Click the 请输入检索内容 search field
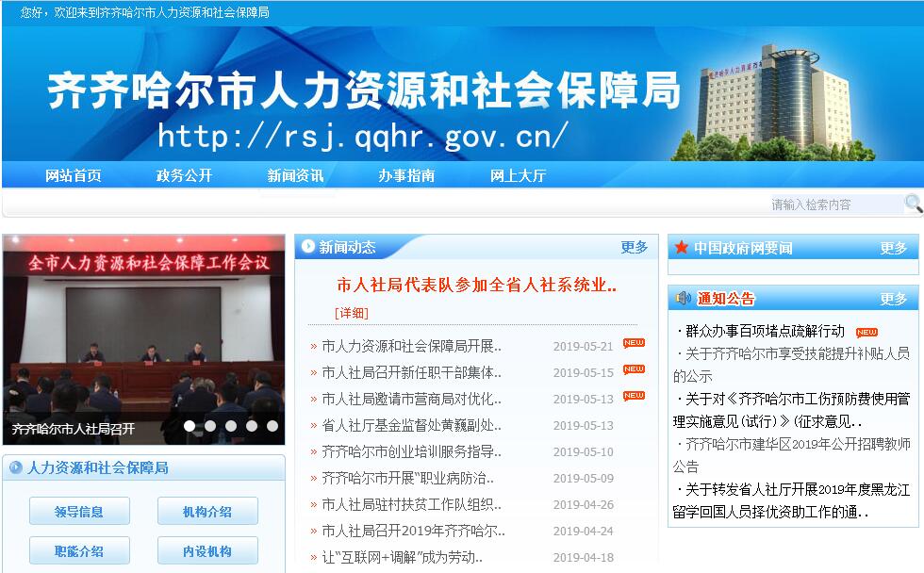 pos(834,205)
